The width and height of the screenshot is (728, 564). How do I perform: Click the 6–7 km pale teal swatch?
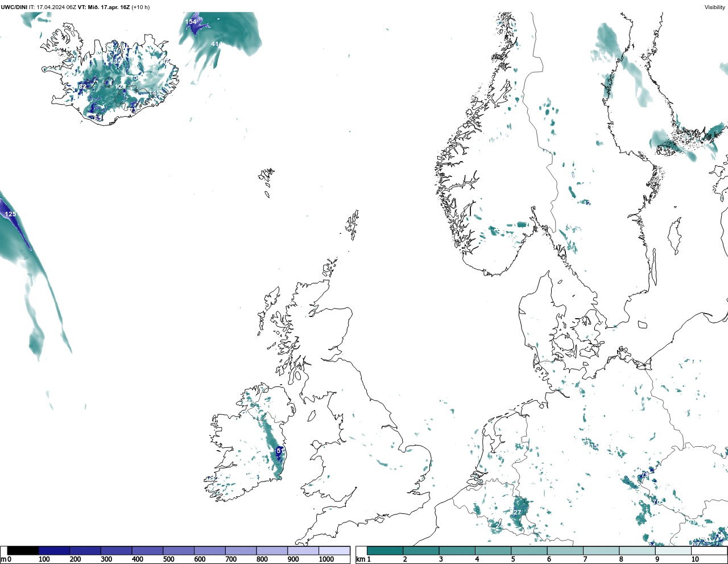coord(565,551)
